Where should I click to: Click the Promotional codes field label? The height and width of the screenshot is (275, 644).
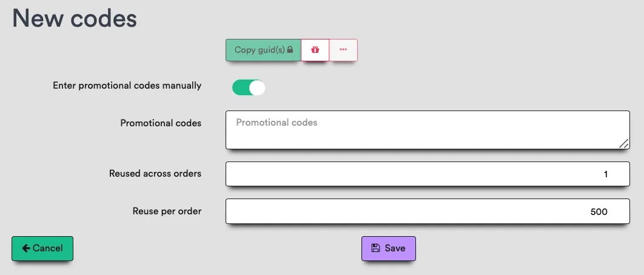click(x=161, y=123)
